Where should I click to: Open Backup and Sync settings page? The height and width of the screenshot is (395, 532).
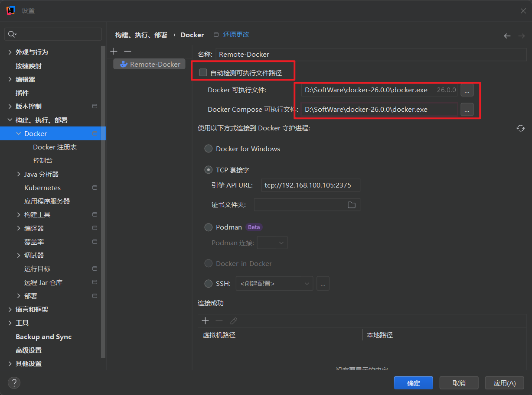tap(43, 337)
